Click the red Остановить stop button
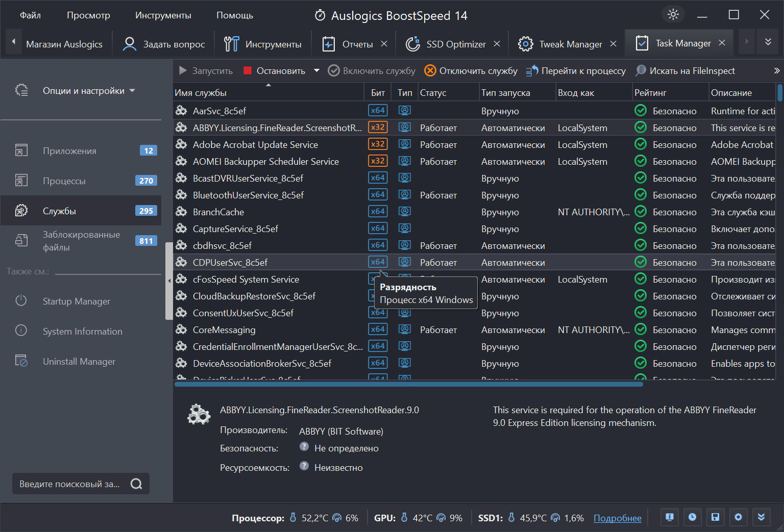 pyautogui.click(x=275, y=71)
